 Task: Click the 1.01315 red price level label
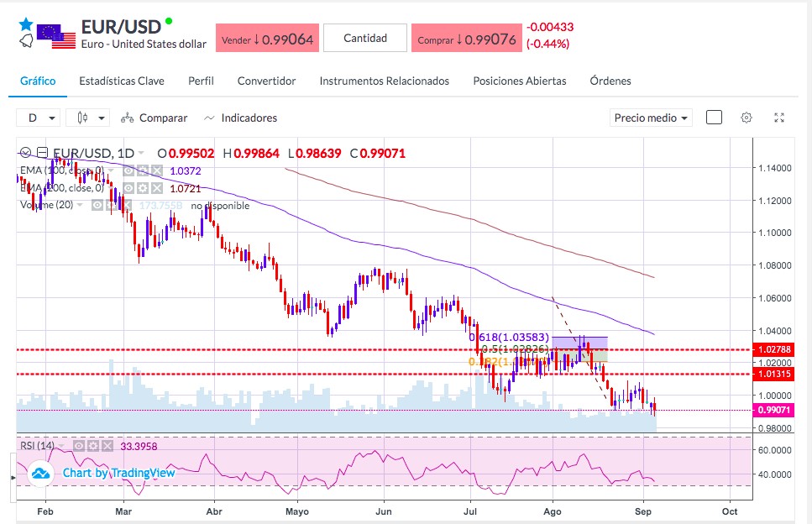(774, 374)
